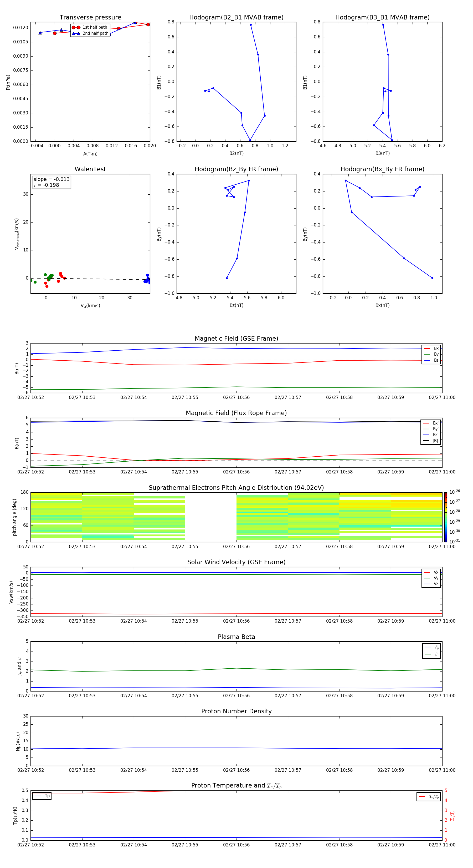Screen dimensions: 473x868
Task: Click the 'Vx' legend entry
Action: point(431,573)
